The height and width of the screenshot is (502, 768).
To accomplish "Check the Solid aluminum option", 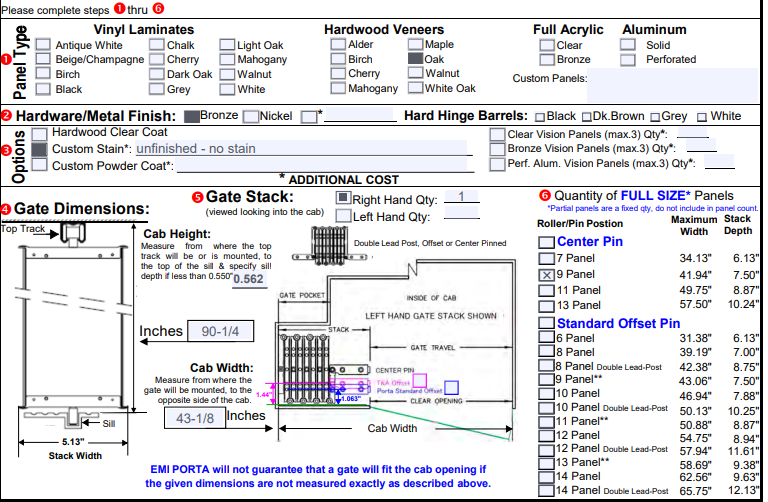I will click(628, 45).
